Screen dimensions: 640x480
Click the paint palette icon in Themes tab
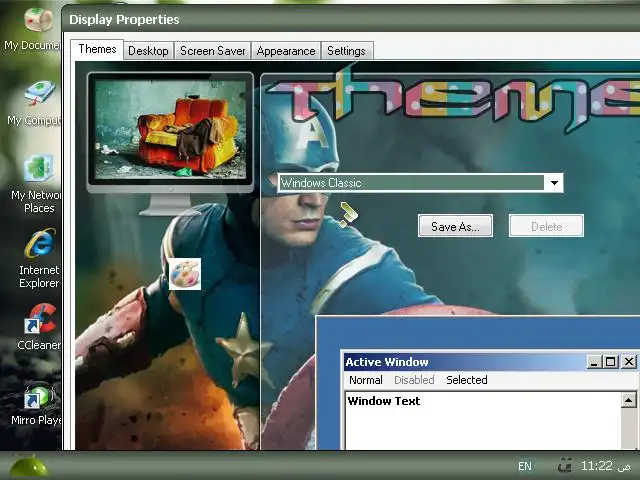coord(185,274)
